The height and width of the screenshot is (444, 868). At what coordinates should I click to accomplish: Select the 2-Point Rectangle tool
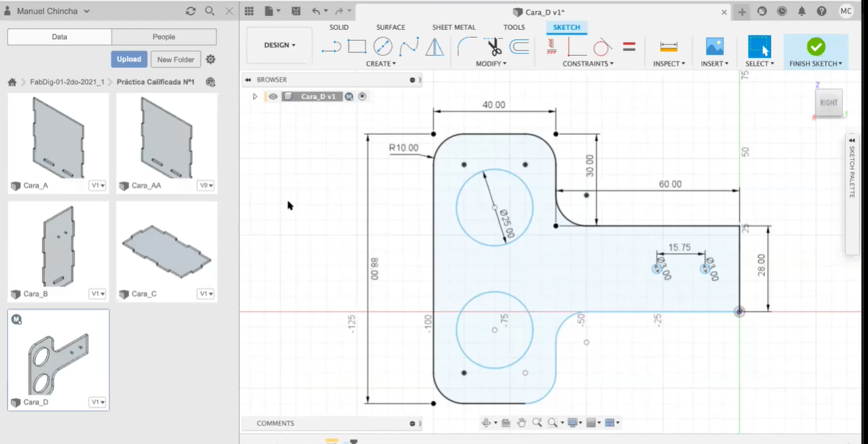(357, 47)
